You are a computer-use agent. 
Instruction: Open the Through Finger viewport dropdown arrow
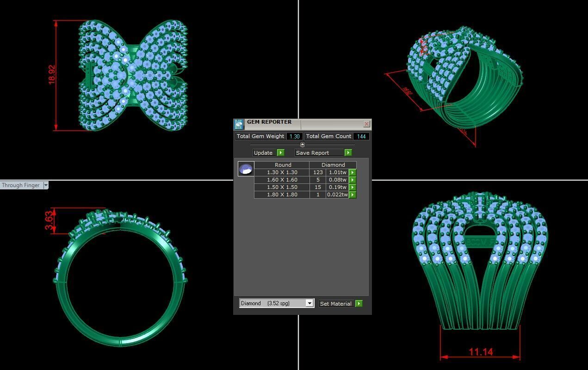[x=45, y=185]
